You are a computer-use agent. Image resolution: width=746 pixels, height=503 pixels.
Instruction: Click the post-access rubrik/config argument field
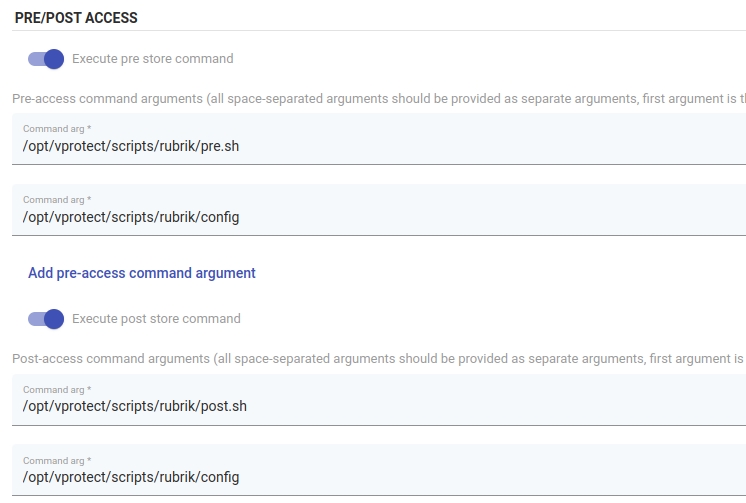[131, 477]
